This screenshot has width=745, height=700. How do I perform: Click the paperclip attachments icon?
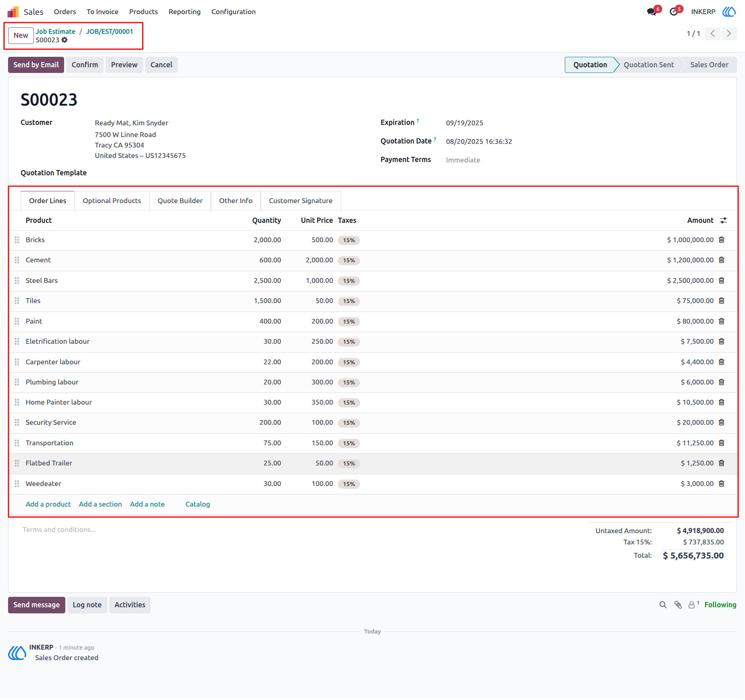tap(678, 605)
